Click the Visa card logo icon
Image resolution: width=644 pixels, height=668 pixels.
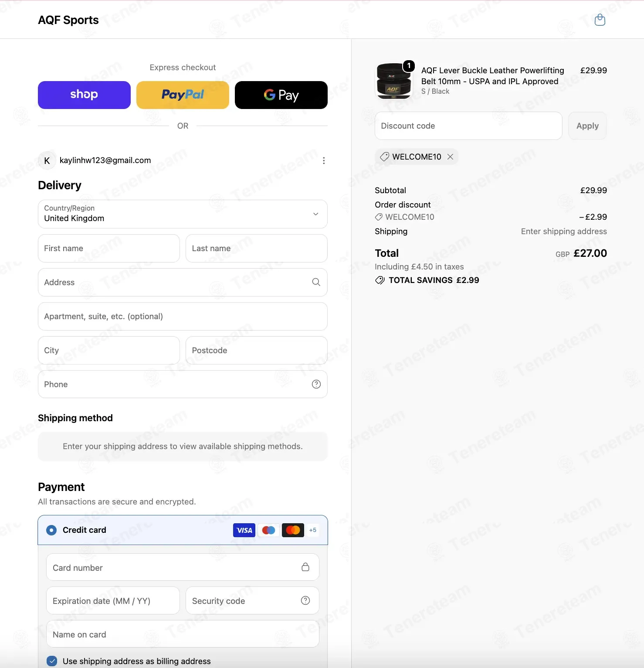[244, 530]
